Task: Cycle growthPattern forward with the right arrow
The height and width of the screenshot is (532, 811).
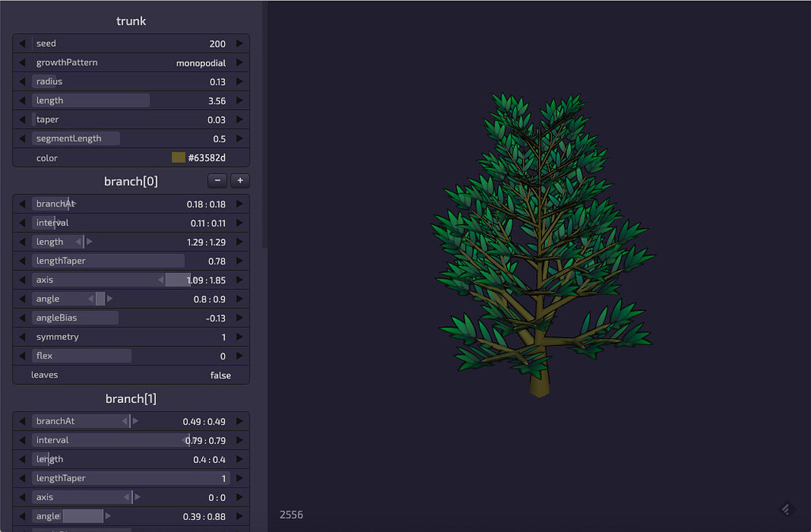Action: click(240, 63)
